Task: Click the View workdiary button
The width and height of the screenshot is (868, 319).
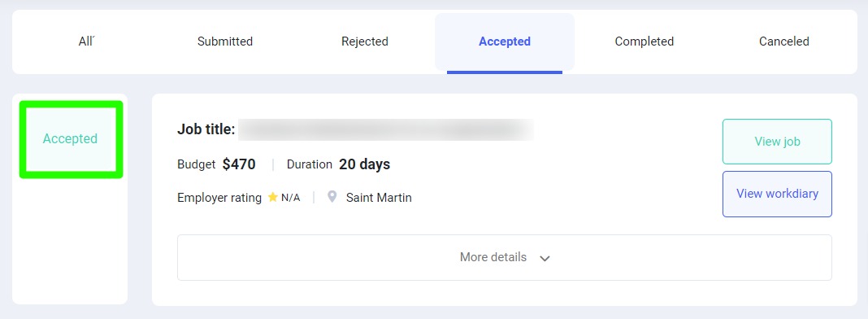Action: coord(777,194)
